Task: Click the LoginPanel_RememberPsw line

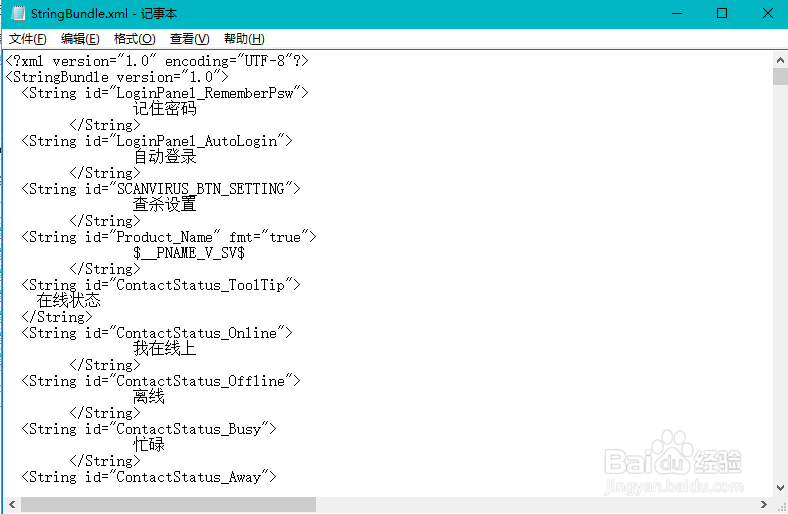Action: 165,93
